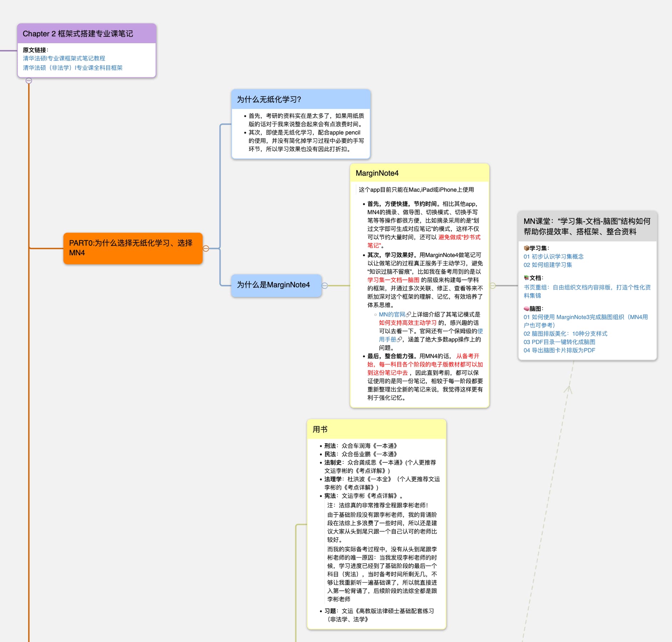Select the orange PART0 node

coord(133,248)
